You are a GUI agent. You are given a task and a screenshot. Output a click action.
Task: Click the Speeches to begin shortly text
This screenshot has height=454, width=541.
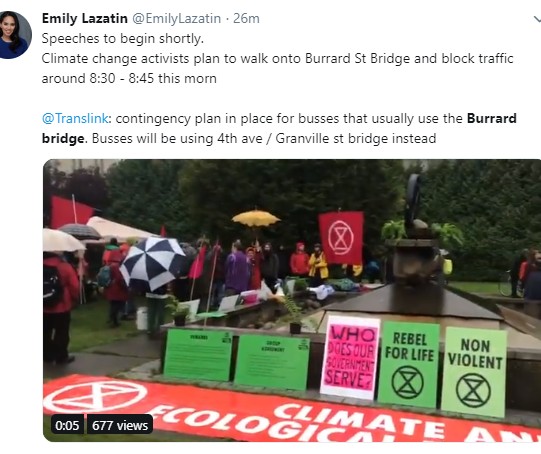pyautogui.click(x=123, y=38)
